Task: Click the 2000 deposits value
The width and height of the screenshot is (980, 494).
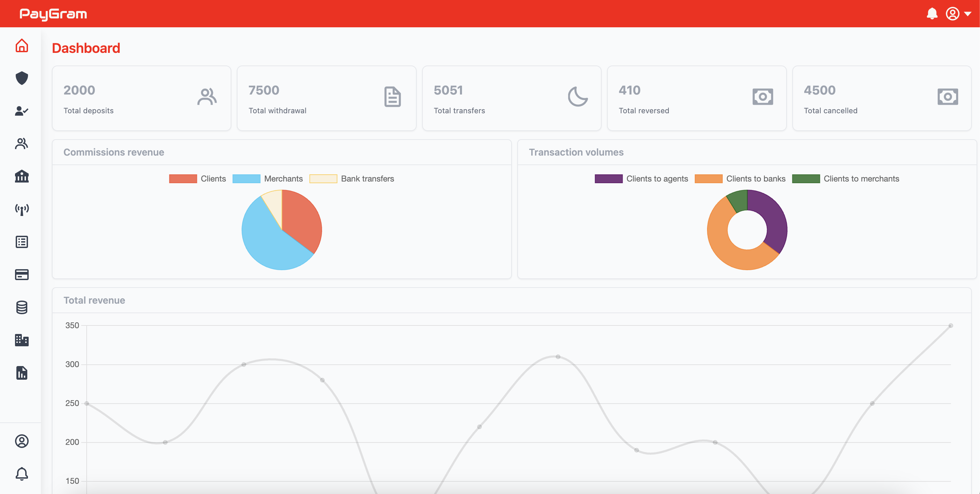Action: [x=79, y=90]
